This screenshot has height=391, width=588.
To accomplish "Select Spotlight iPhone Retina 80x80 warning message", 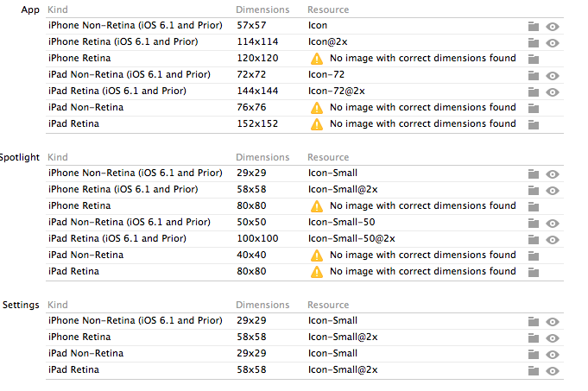I will point(422,206).
